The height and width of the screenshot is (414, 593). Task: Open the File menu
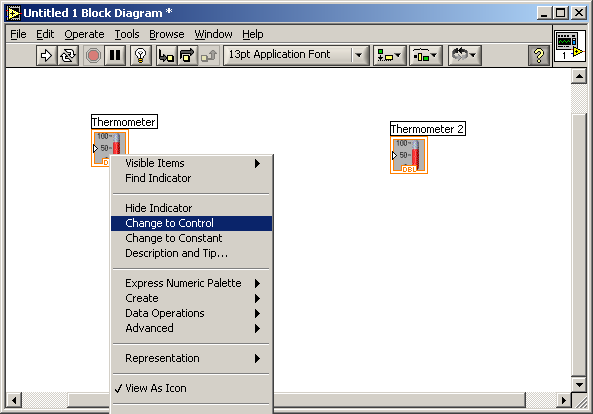(x=18, y=34)
